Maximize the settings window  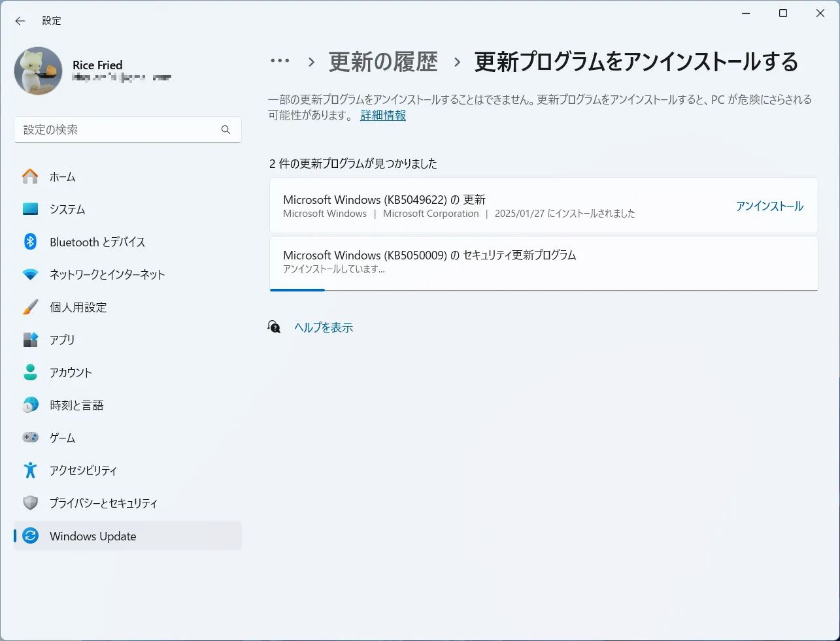click(783, 13)
